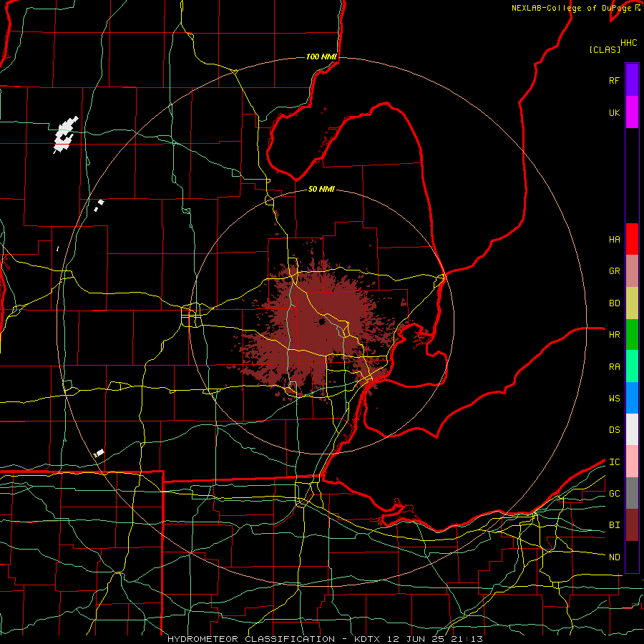Click the IC legend label

point(614,462)
